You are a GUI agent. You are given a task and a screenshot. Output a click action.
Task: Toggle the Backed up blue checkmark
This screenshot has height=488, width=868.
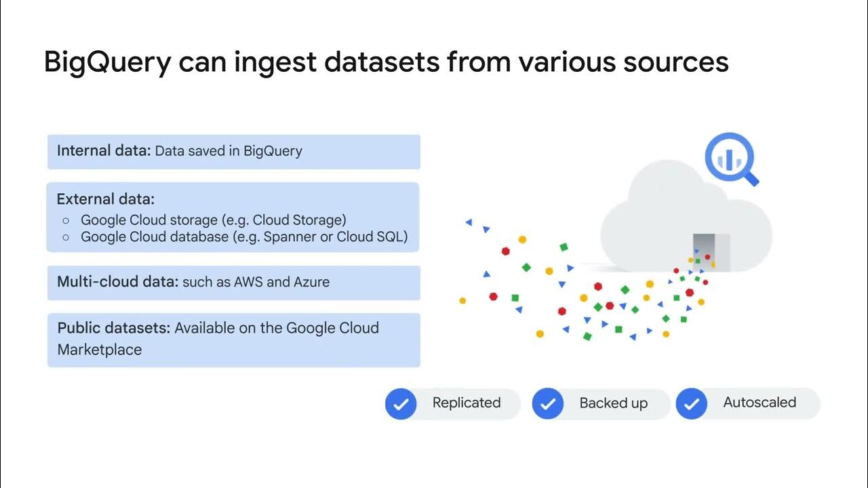(x=548, y=403)
